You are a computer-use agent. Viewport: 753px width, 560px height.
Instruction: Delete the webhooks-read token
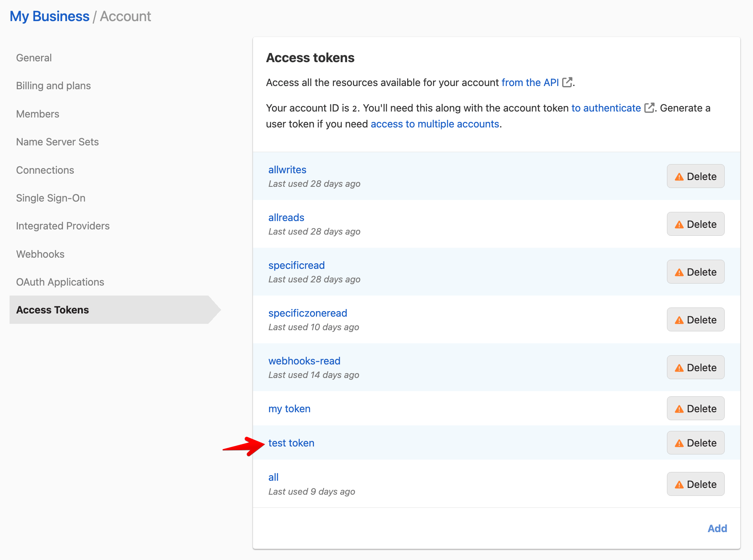696,367
